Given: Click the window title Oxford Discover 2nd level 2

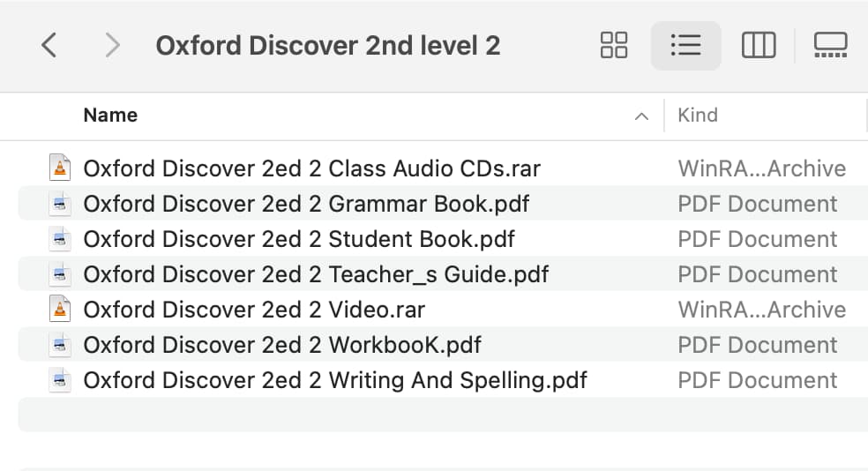Looking at the screenshot, I should 328,45.
